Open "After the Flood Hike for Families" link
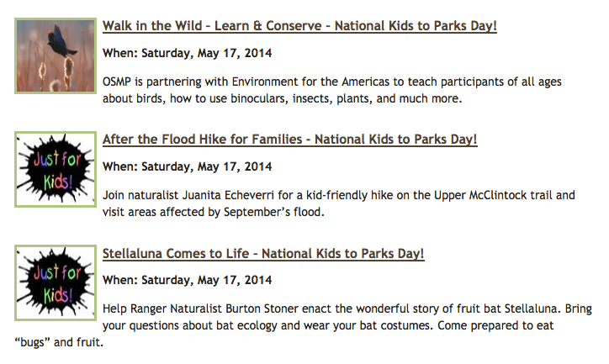Image resolution: width=609 pixels, height=364 pixels. pos(289,140)
